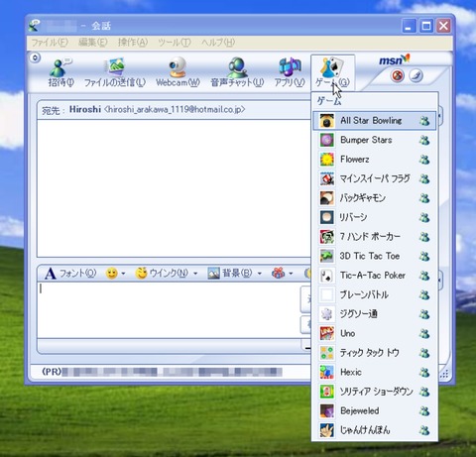Open the 操作(A) menu
Image resolution: width=476 pixels, height=457 pixels.
point(133,43)
